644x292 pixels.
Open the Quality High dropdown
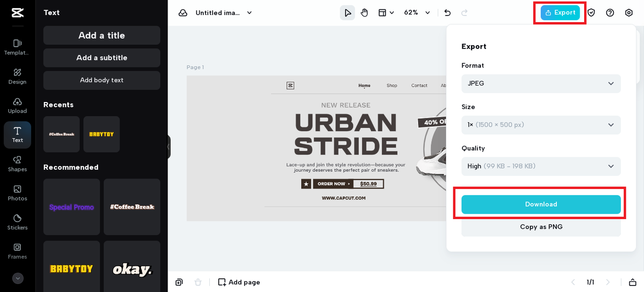click(x=541, y=166)
